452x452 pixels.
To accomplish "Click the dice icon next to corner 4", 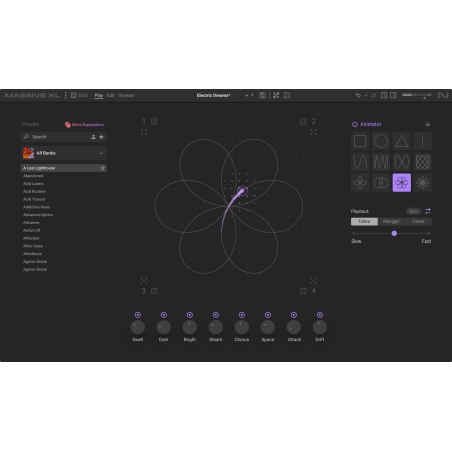I will 303,291.
